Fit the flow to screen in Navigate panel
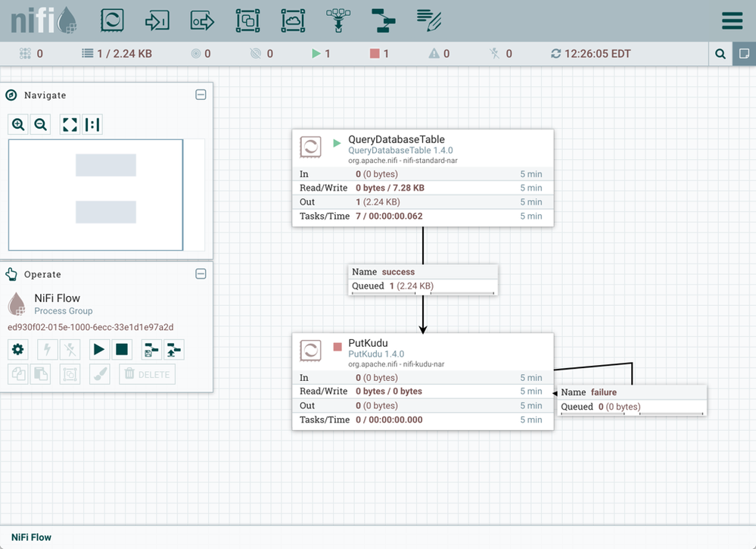 pos(69,123)
